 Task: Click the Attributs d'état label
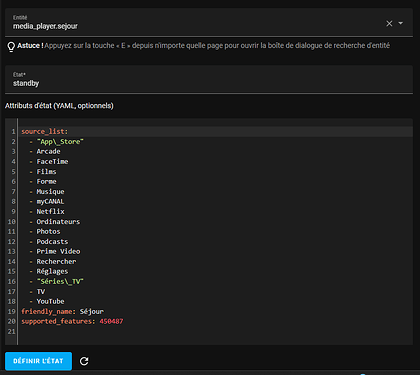coord(59,106)
